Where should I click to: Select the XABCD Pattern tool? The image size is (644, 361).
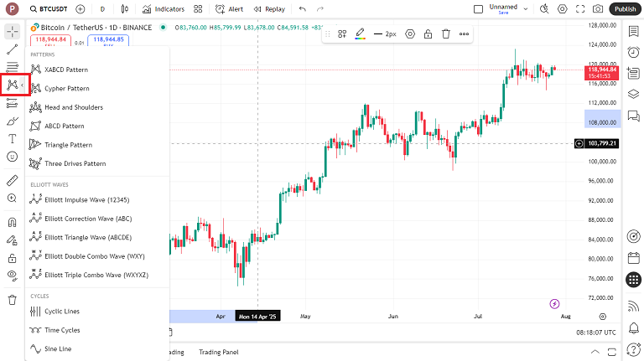click(65, 70)
